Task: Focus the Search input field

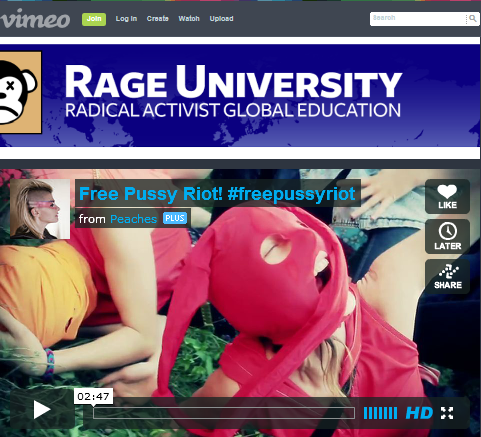Action: click(418, 19)
